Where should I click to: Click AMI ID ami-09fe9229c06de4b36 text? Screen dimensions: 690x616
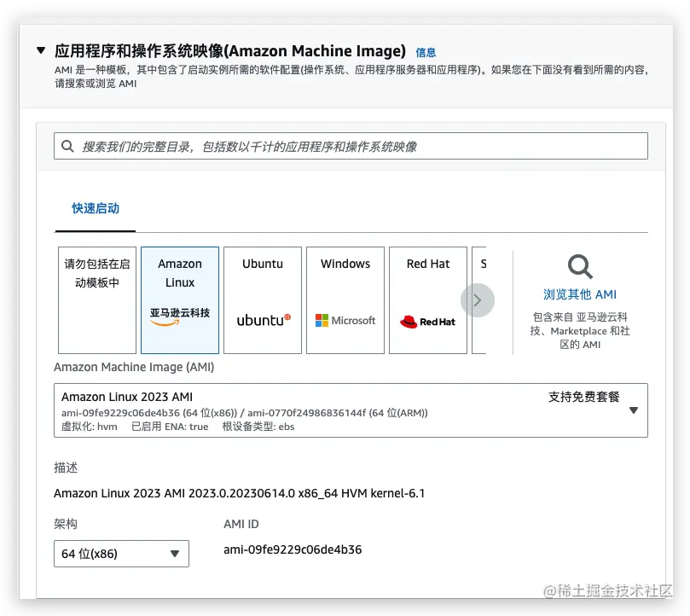[x=293, y=549]
